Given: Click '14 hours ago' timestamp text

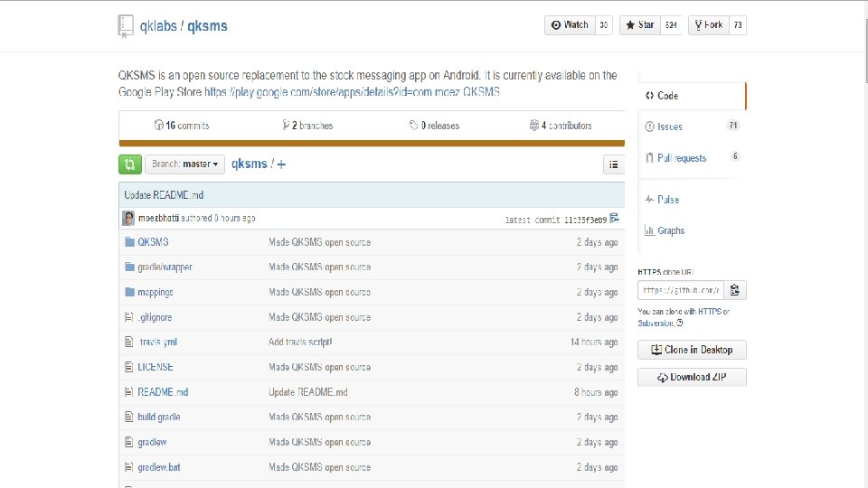Looking at the screenshot, I should [x=594, y=342].
